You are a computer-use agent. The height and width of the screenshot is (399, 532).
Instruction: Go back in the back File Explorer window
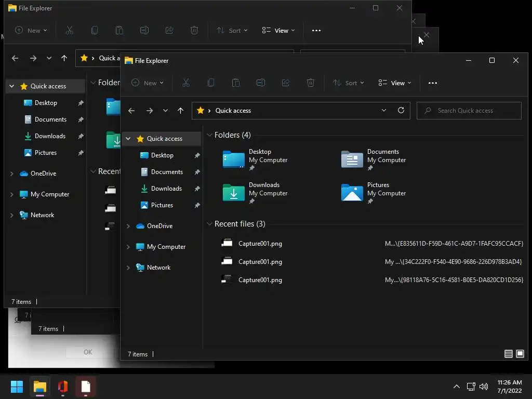tap(15, 58)
